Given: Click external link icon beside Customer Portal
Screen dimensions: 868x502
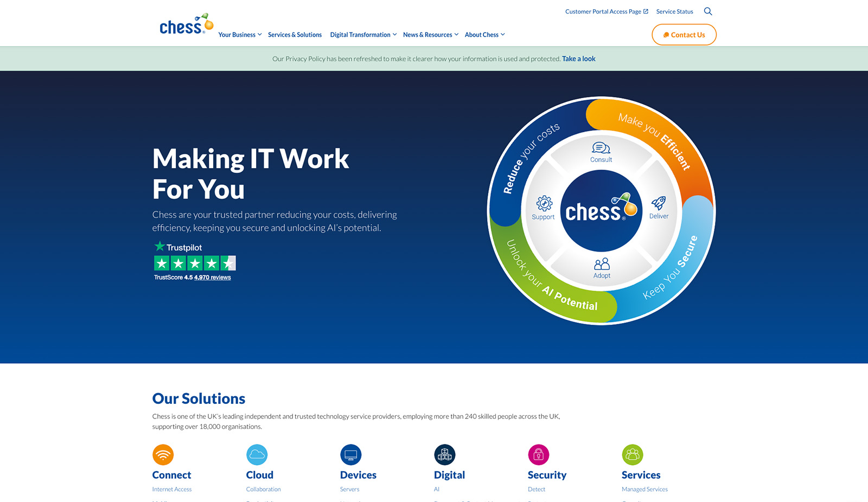Looking at the screenshot, I should tap(646, 11).
